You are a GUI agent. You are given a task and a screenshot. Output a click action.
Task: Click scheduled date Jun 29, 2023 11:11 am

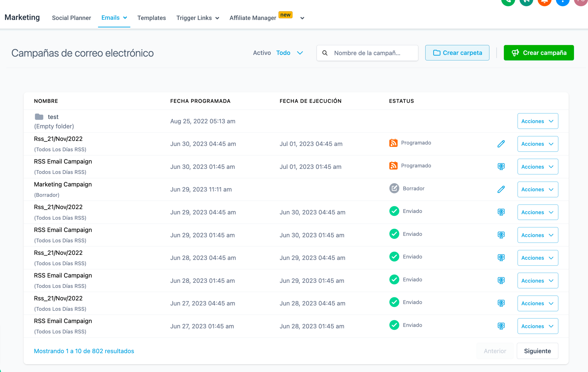pos(201,189)
